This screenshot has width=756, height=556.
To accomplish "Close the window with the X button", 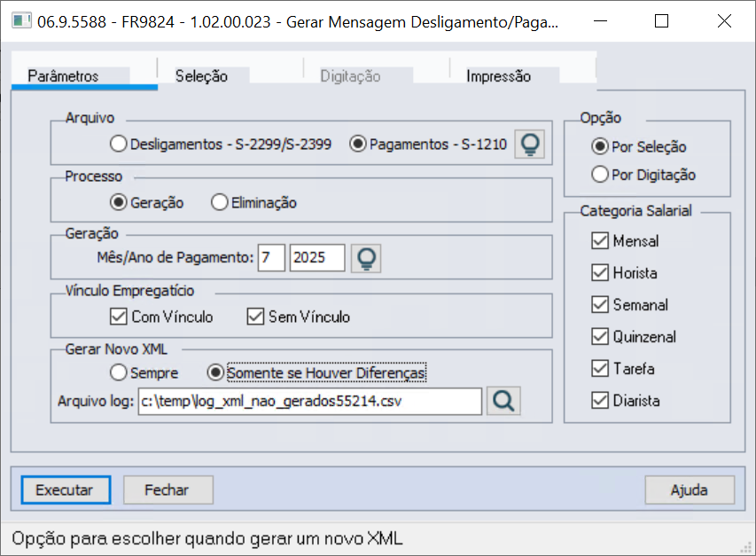I will pyautogui.click(x=724, y=21).
